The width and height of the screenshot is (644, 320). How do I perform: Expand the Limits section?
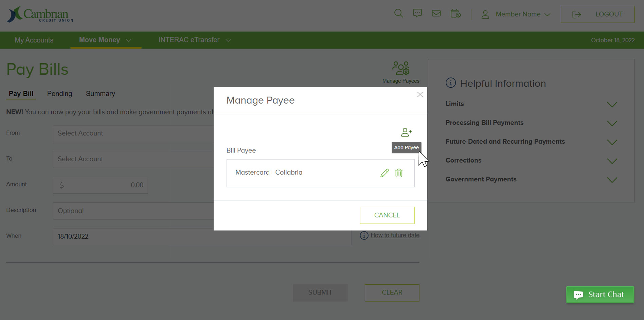(612, 104)
